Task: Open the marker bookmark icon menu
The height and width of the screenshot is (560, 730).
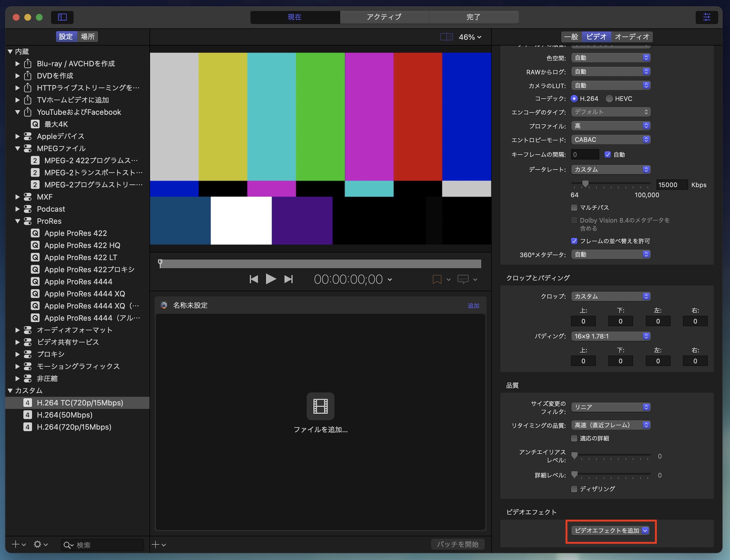Action: (437, 279)
